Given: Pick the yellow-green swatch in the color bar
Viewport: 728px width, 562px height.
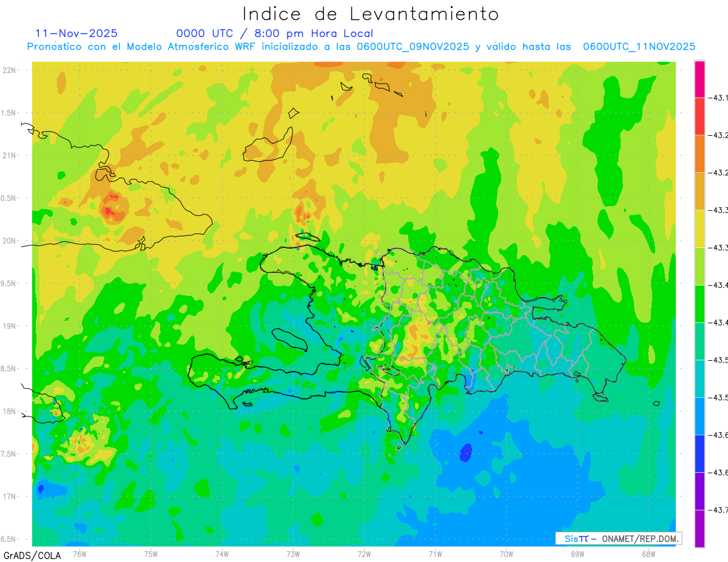Looking at the screenshot, I should [699, 267].
